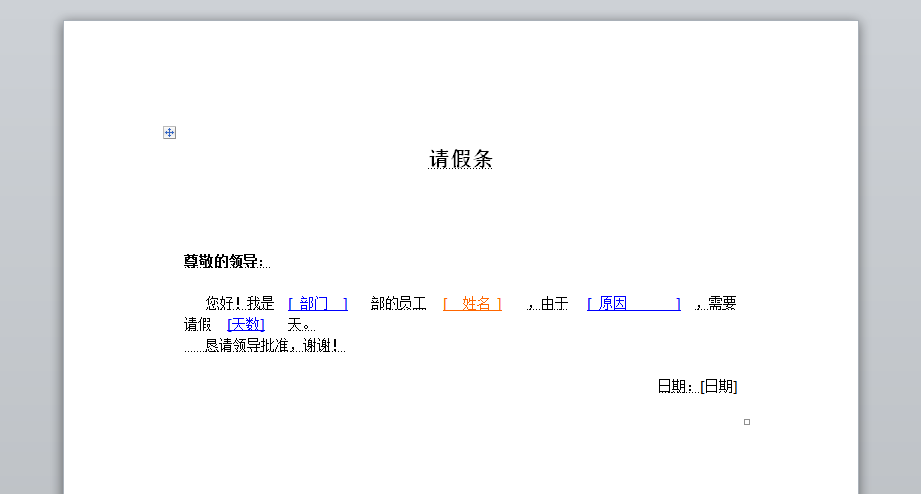The width and height of the screenshot is (921, 494).
Task: Click the table move handle icon
Action: (169, 133)
